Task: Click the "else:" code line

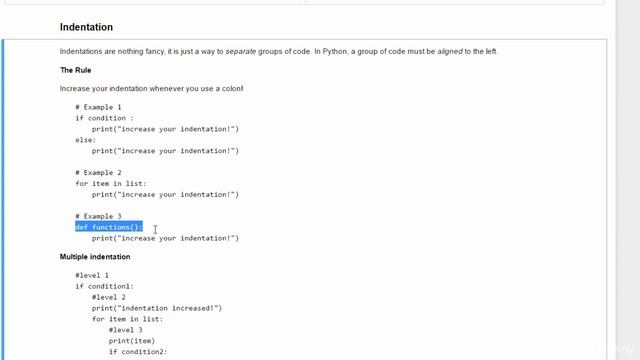Action: [x=85, y=140]
